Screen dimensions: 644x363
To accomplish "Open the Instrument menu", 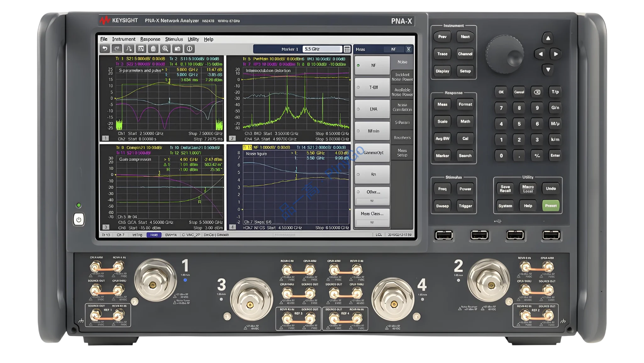I will pos(124,39).
